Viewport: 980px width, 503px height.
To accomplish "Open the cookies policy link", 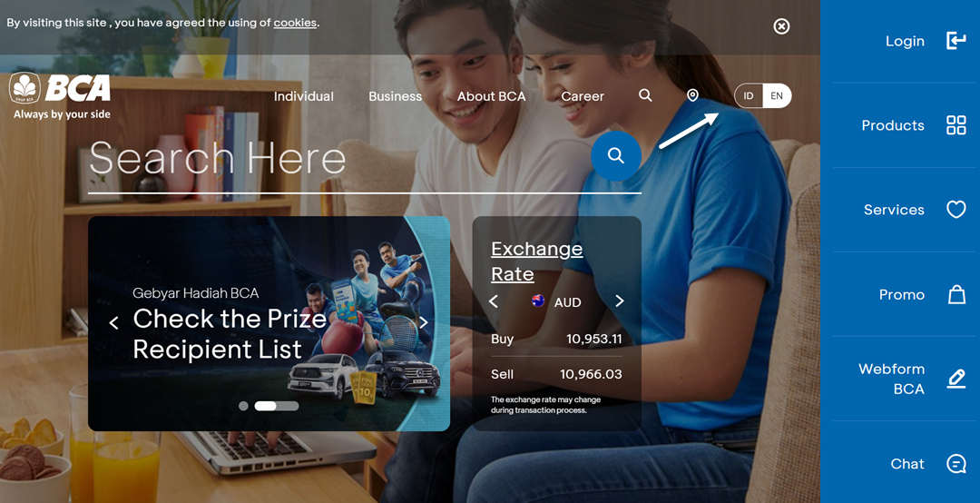I will click(x=295, y=23).
